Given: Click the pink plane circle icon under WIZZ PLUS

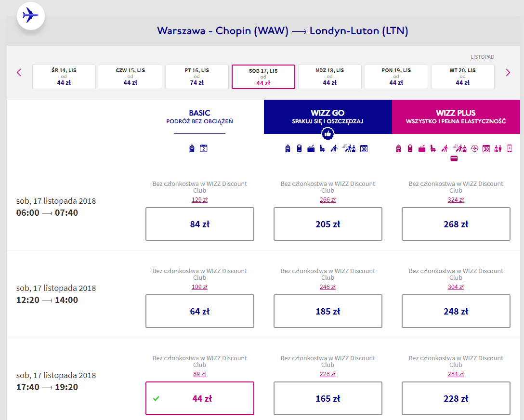Looking at the screenshot, I should 475,148.
